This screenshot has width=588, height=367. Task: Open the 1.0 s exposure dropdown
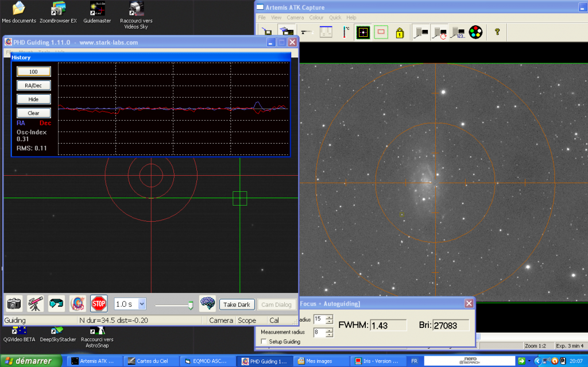tap(142, 303)
